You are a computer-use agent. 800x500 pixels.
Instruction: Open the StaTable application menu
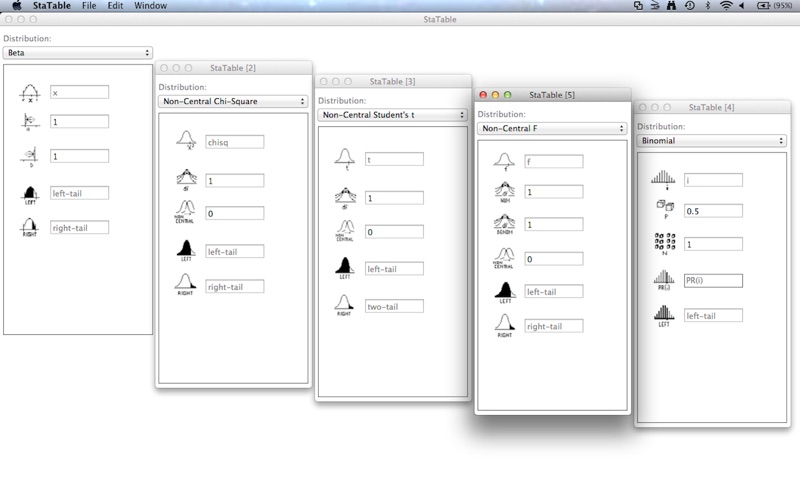pyautogui.click(x=52, y=6)
